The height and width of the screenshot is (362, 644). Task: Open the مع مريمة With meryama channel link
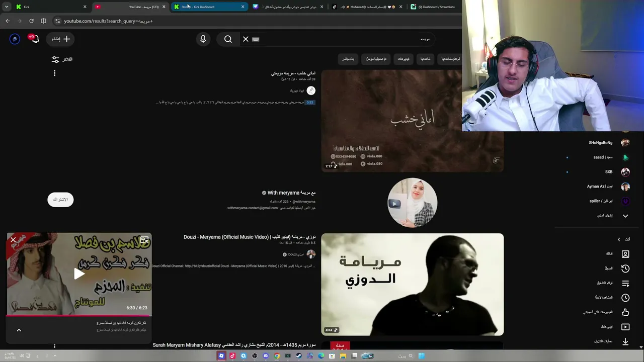289,193
